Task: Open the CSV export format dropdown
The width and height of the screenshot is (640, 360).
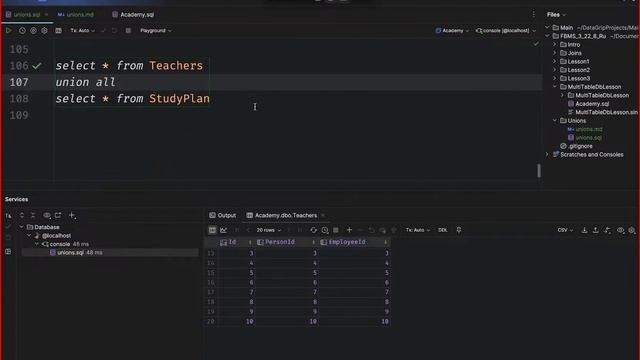Action: coord(565,230)
